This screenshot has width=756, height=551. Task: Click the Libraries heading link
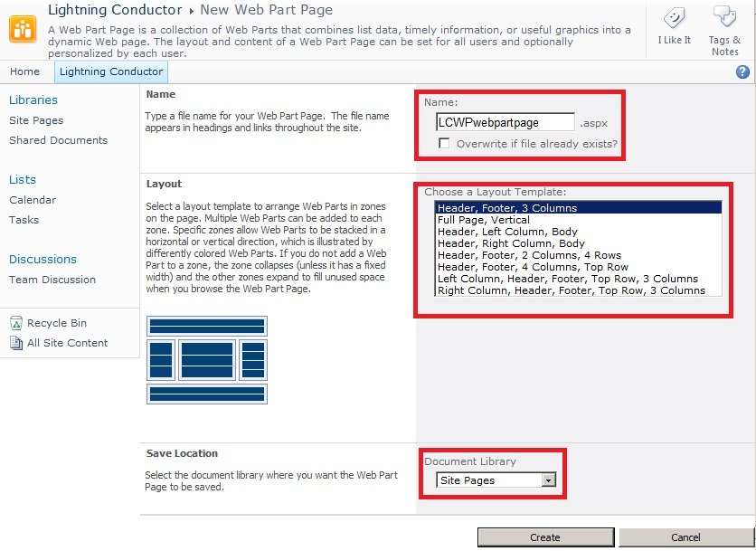pos(33,100)
